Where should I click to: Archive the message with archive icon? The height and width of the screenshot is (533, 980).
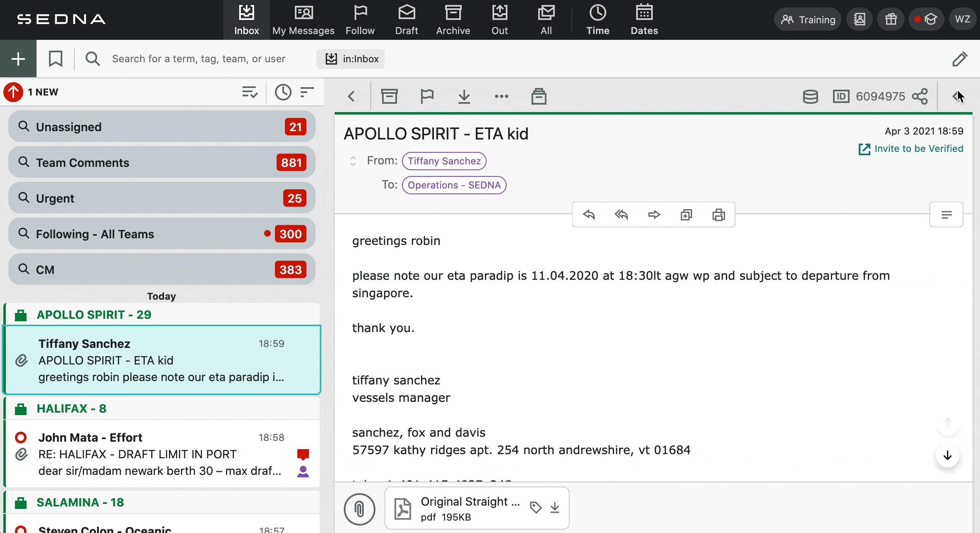tap(389, 96)
